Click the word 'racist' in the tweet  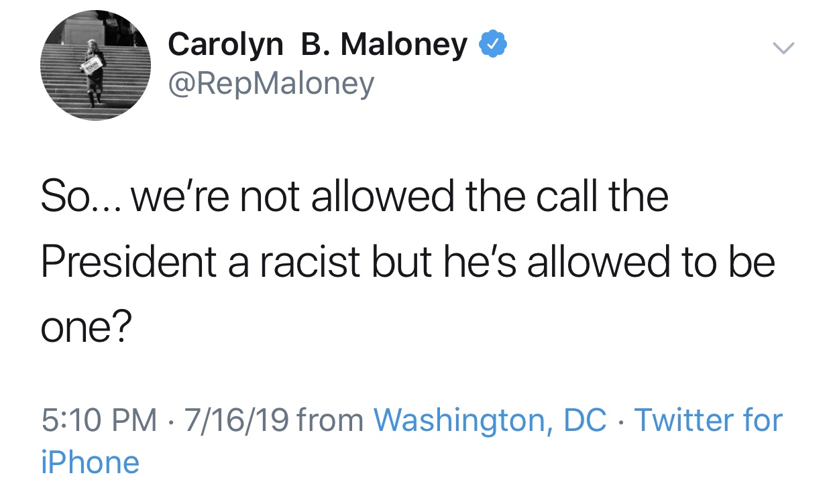pos(311,262)
